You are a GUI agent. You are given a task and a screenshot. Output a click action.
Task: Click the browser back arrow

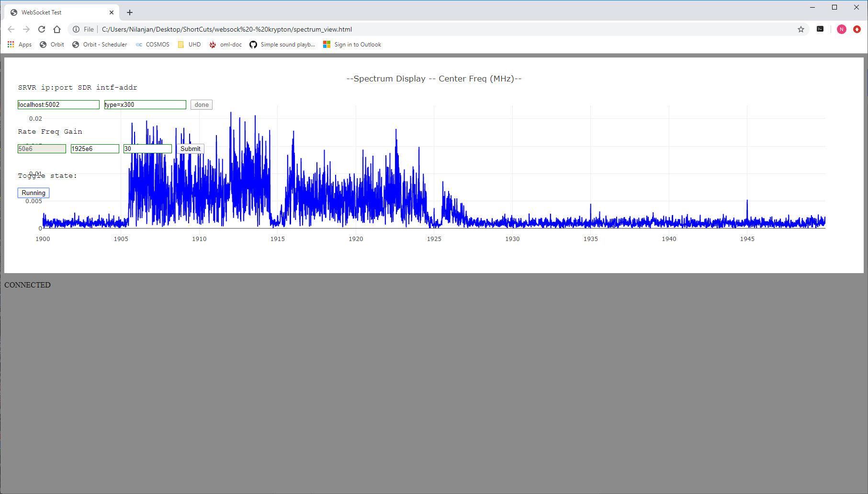pos(11,29)
